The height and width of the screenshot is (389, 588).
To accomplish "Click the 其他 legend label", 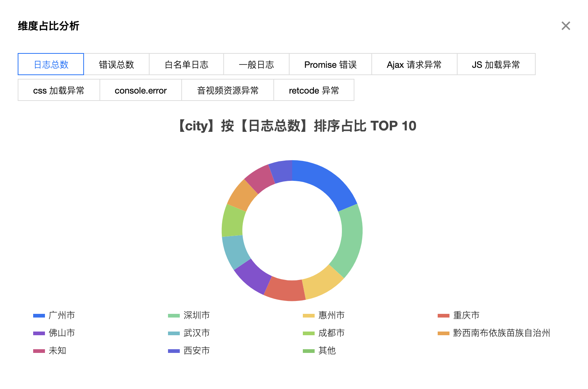I will point(327,351).
